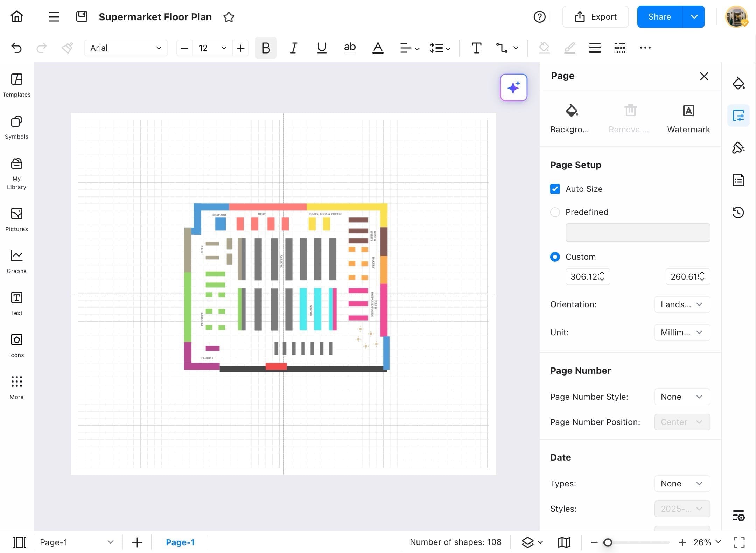Uncheck the Auto Size checkbox
Image resolution: width=756 pixels, height=553 pixels.
[555, 189]
